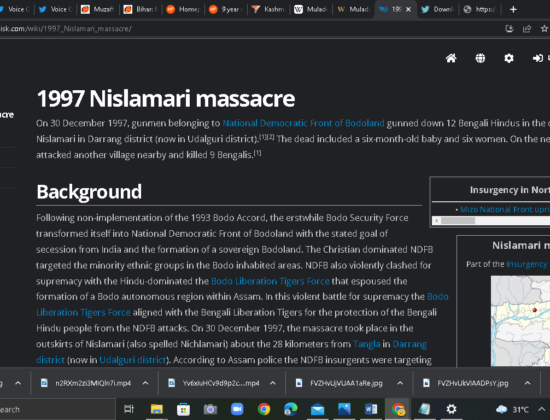Launch Zoom from the taskbar
The width and height of the screenshot is (550, 420).
pyautogui.click(x=237, y=409)
